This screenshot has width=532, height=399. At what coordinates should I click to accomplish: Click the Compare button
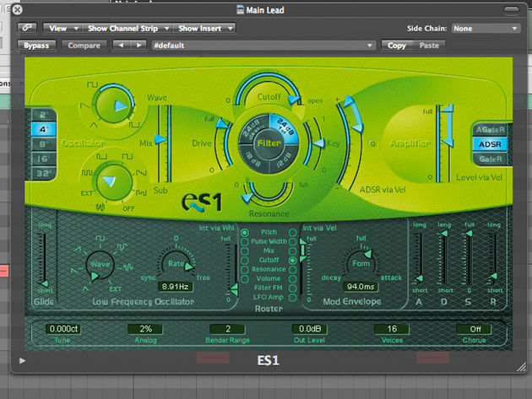click(x=84, y=46)
